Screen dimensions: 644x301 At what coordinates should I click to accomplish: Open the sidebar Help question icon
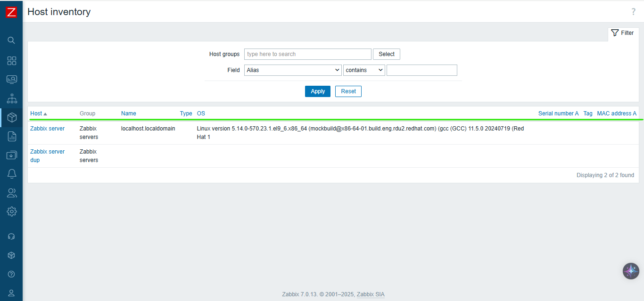pyautogui.click(x=11, y=274)
